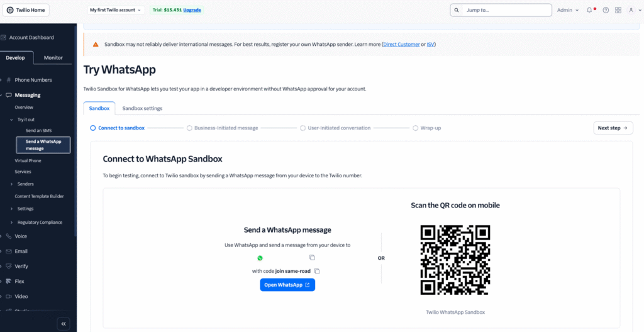Copy the Twilio WhatsApp number
This screenshot has width=644, height=332.
coord(312,257)
